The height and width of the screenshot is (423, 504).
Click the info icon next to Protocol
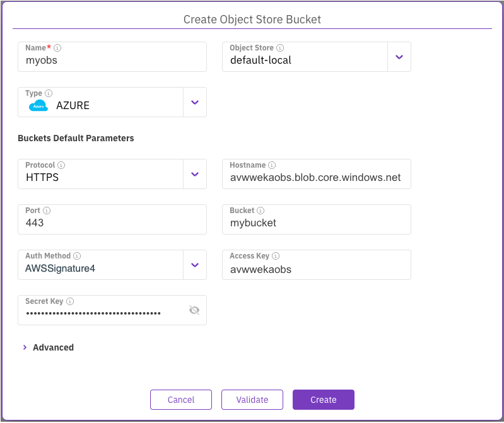point(61,165)
